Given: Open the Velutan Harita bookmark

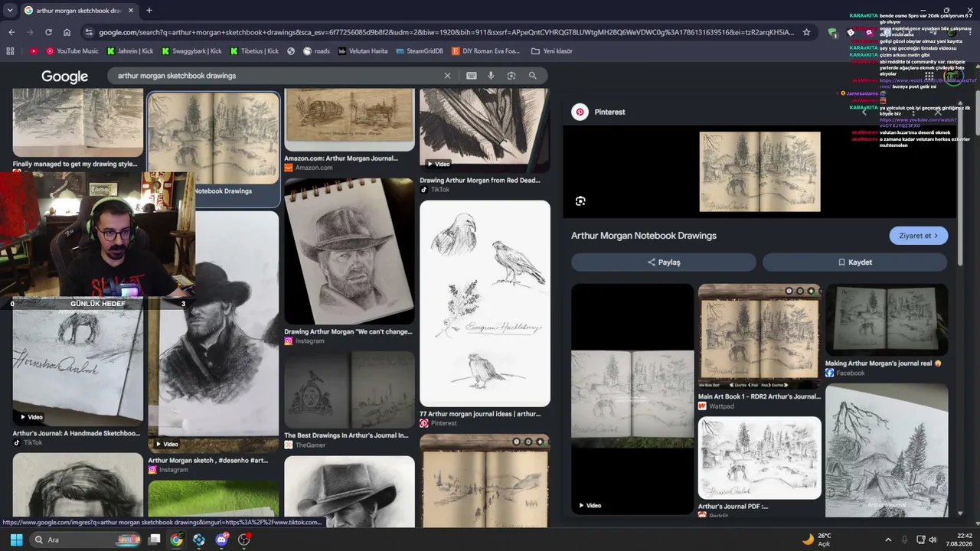Looking at the screenshot, I should click(x=363, y=51).
